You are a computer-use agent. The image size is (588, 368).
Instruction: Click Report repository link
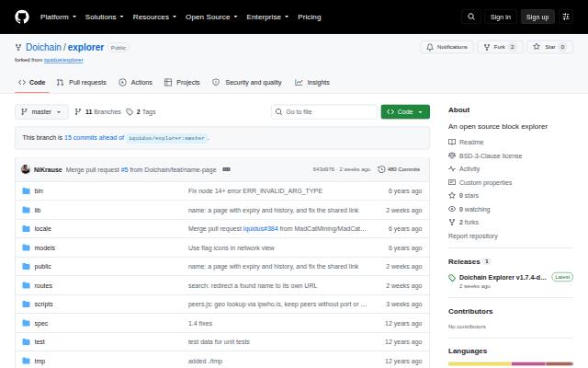point(473,236)
